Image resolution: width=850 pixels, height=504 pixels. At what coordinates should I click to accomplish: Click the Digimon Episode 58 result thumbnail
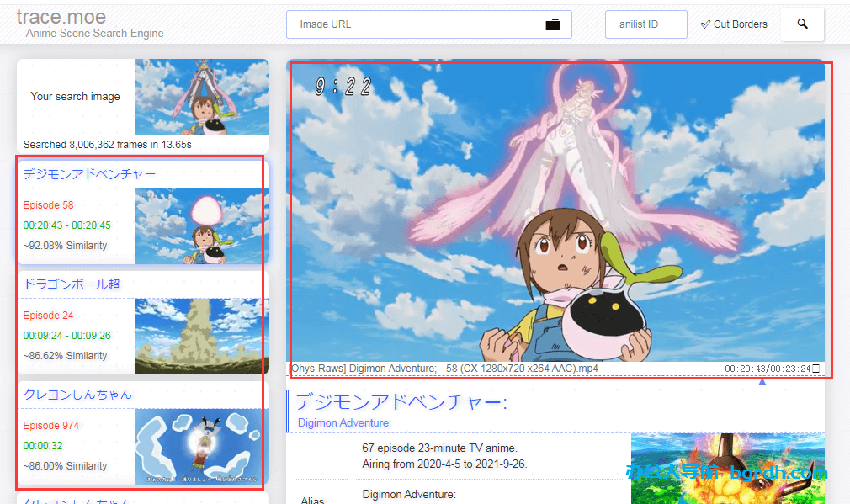tap(202, 225)
